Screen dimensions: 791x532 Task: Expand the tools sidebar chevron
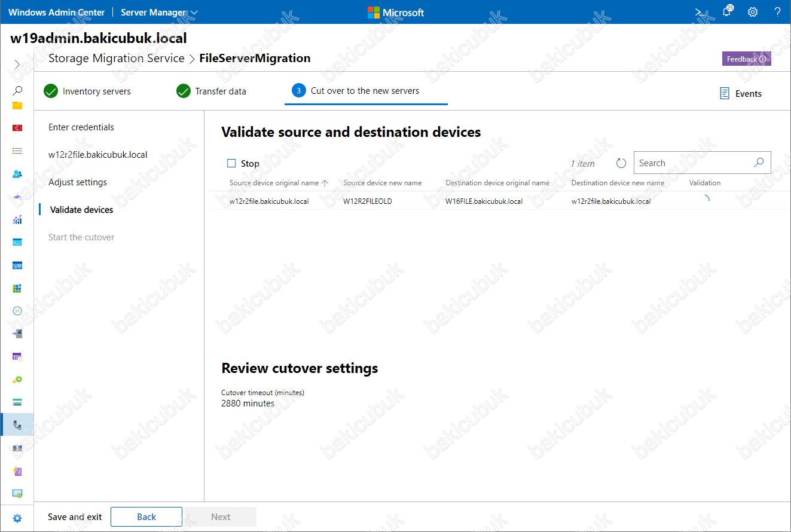click(x=17, y=64)
